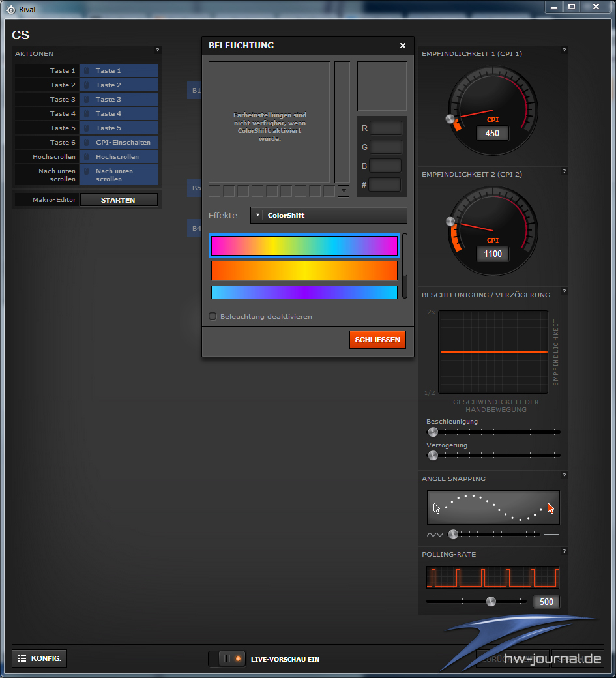This screenshot has width=616, height=678.
Task: Click the mouse icon beside CPI-Einschalten
Action: point(87,143)
